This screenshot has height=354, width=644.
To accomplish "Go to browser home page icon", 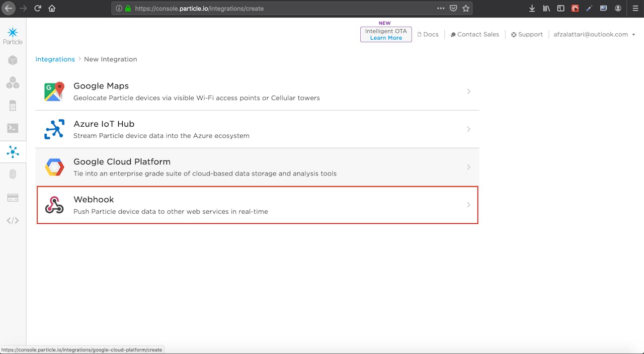I will pyautogui.click(x=52, y=8).
